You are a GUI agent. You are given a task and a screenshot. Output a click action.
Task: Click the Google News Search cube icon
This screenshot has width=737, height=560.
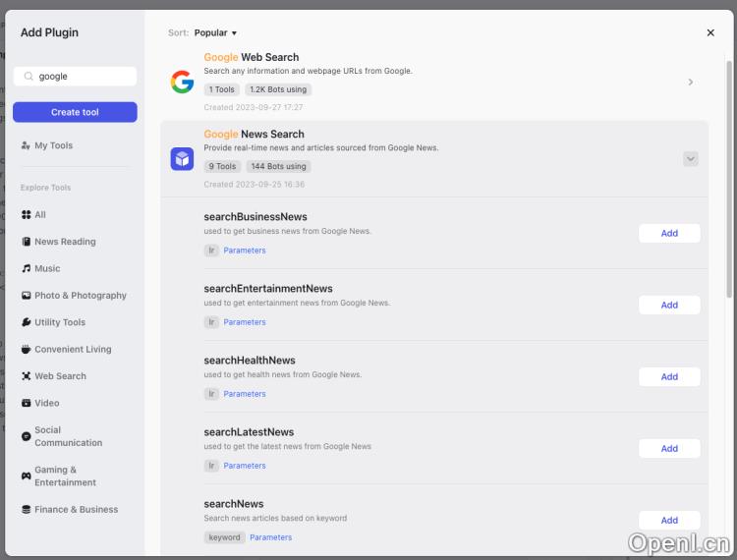tap(182, 159)
